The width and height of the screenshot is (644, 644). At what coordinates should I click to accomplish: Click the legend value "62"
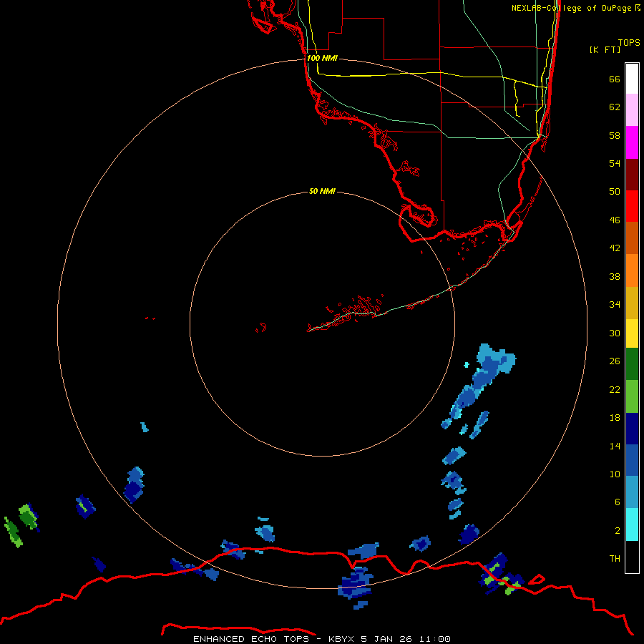(x=615, y=107)
